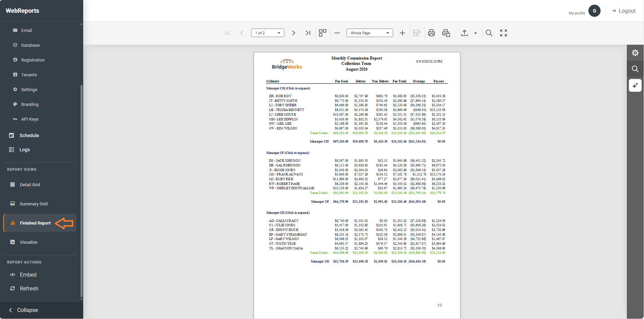Select row MH - LED ZEPPLIN
The image size is (644, 319).
(357, 119)
